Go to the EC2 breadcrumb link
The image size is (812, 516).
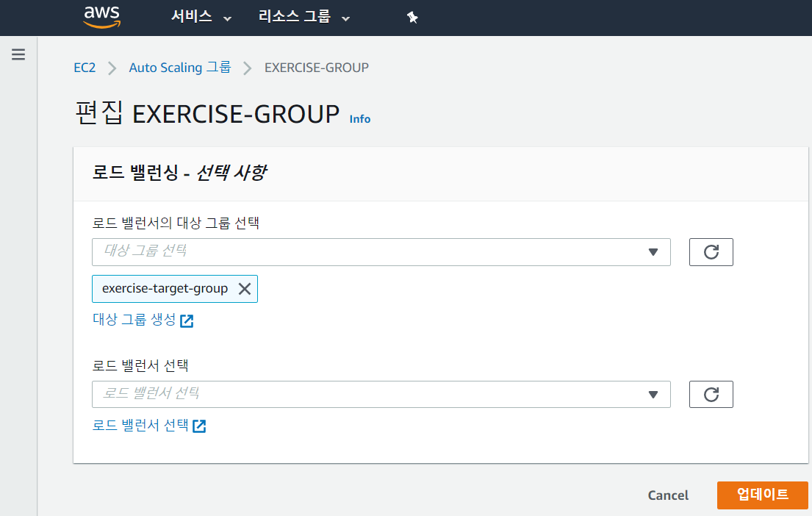coord(85,68)
